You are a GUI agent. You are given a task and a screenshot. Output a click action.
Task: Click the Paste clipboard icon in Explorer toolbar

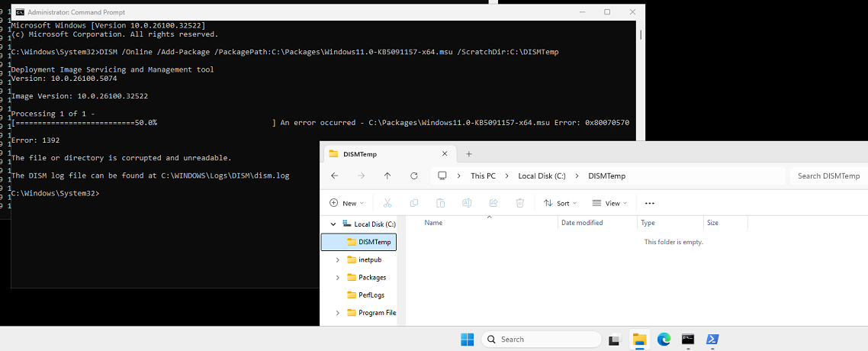(441, 203)
